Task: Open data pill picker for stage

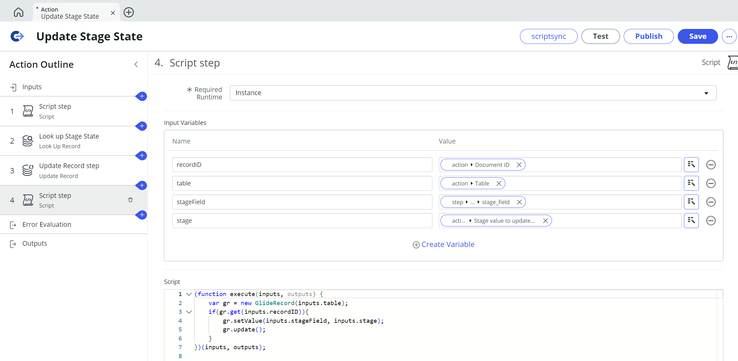Action: click(691, 220)
